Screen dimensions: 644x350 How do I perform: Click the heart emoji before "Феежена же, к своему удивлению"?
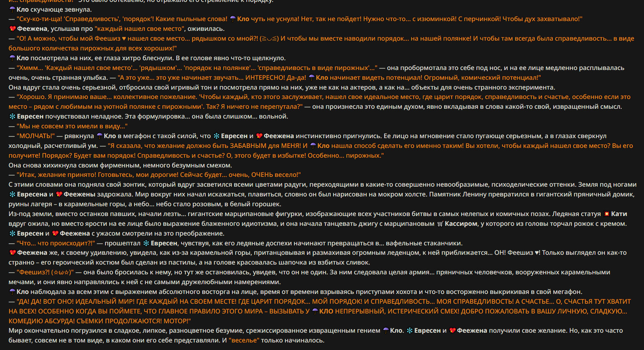click(x=12, y=253)
